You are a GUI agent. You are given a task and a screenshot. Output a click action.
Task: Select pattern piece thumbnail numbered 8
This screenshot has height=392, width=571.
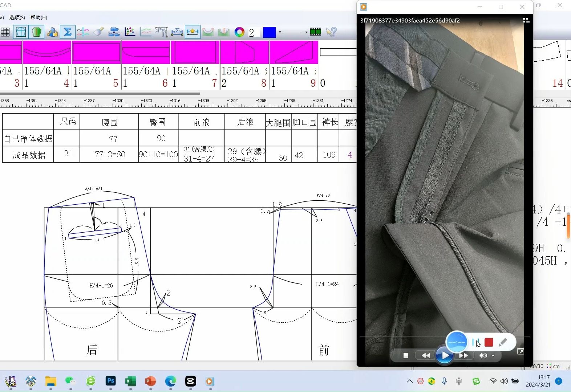244,65
